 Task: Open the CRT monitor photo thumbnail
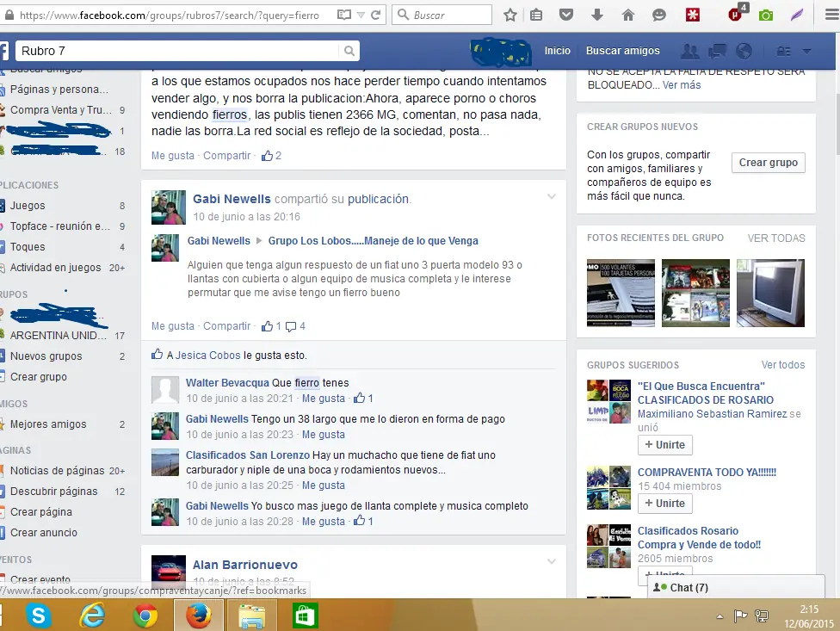[x=770, y=293]
